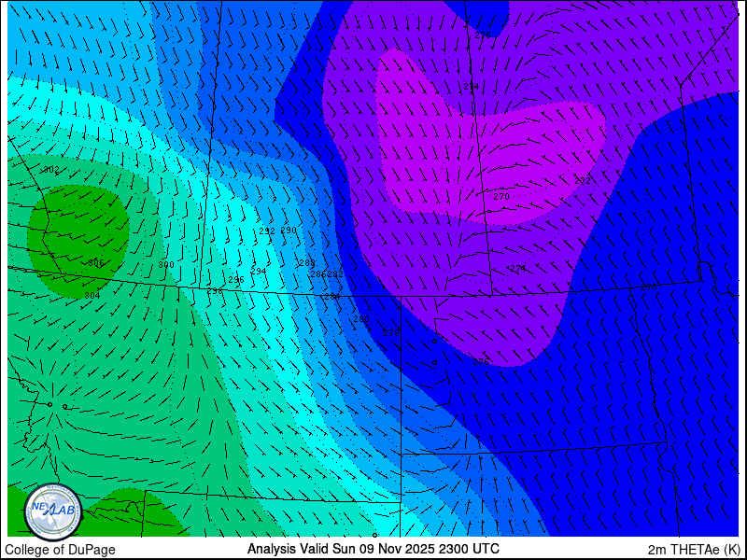
Task: Click the 284 contour label
Action: (332, 297)
